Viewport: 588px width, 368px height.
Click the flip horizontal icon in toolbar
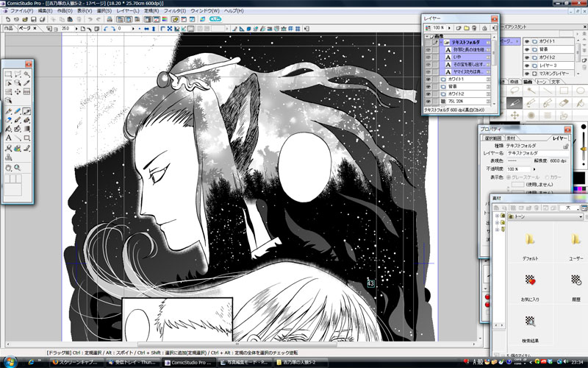[x=146, y=29]
